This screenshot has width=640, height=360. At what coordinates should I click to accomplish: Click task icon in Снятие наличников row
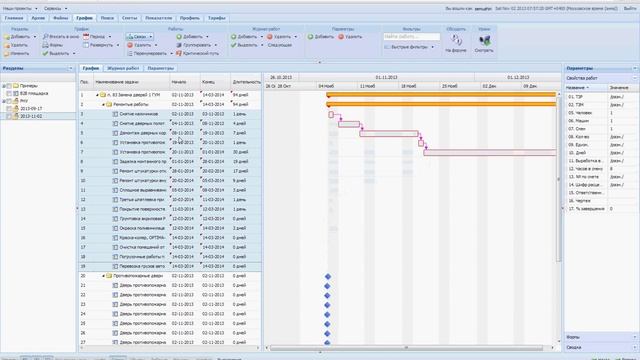[x=115, y=114]
